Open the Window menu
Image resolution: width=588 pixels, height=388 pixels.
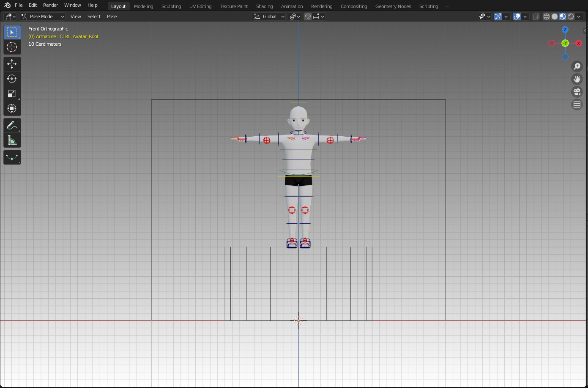point(73,5)
